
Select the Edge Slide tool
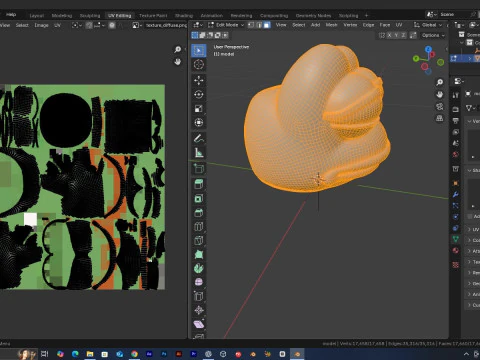click(x=199, y=296)
